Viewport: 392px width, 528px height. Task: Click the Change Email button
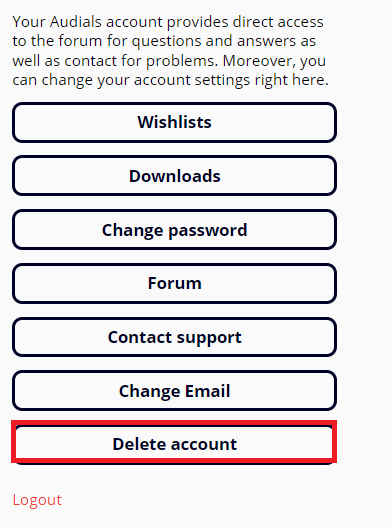coord(174,391)
